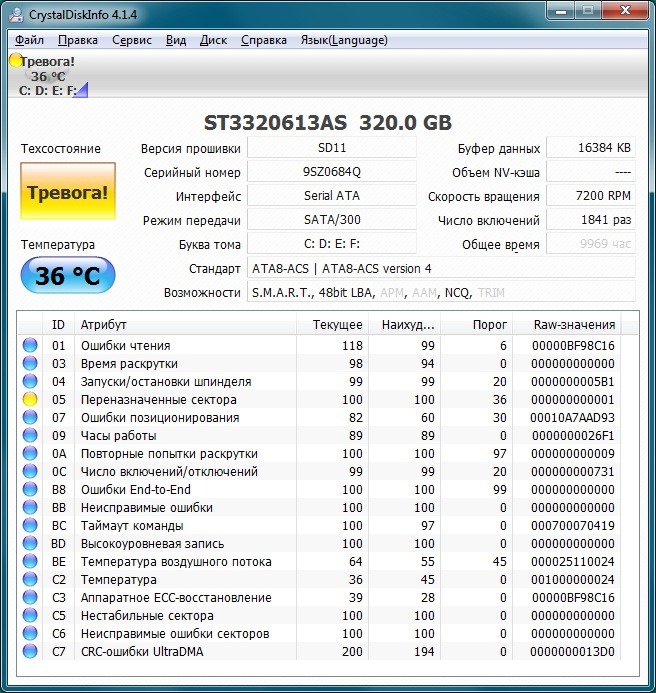The width and height of the screenshot is (656, 693).
Task: Click the blue circle for Часы работы
Action: [x=30, y=435]
